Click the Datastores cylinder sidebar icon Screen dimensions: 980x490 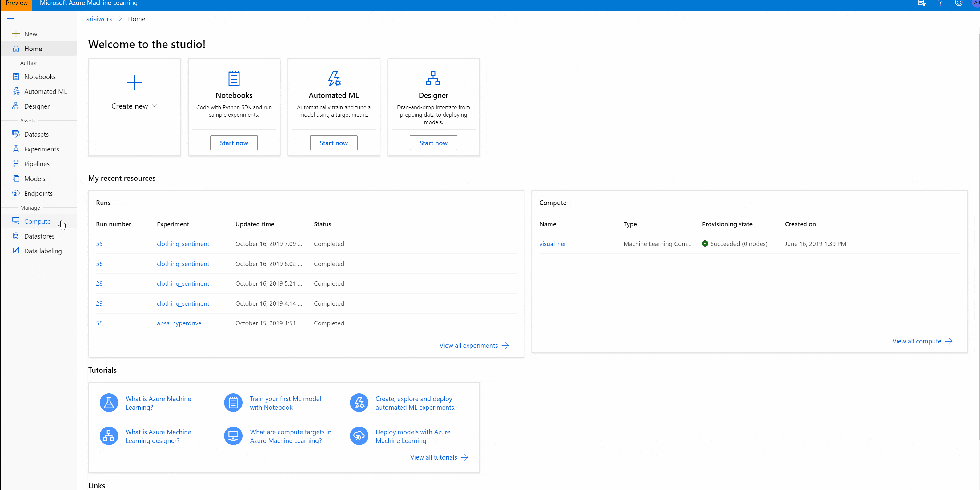[16, 236]
